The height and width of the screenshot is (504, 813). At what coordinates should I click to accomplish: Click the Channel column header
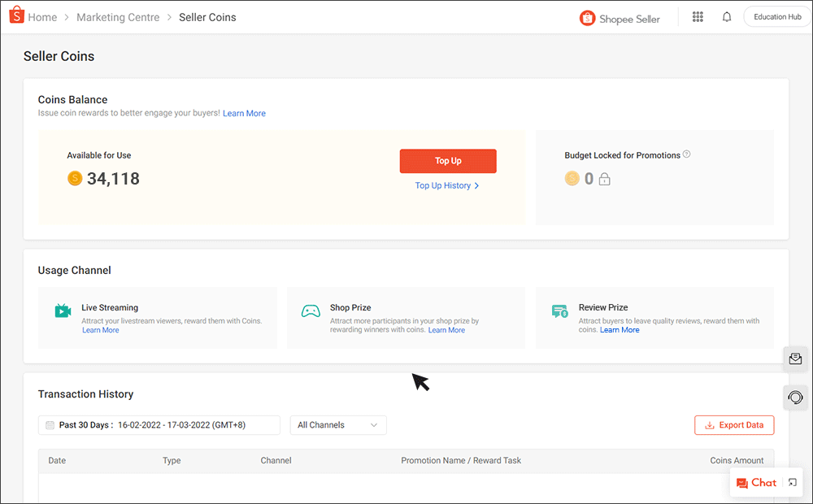(276, 460)
